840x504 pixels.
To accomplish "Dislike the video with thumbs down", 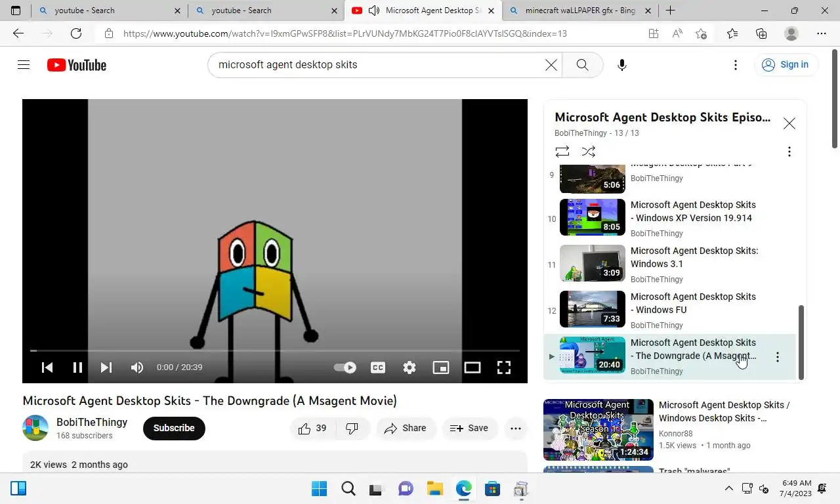I will click(352, 428).
